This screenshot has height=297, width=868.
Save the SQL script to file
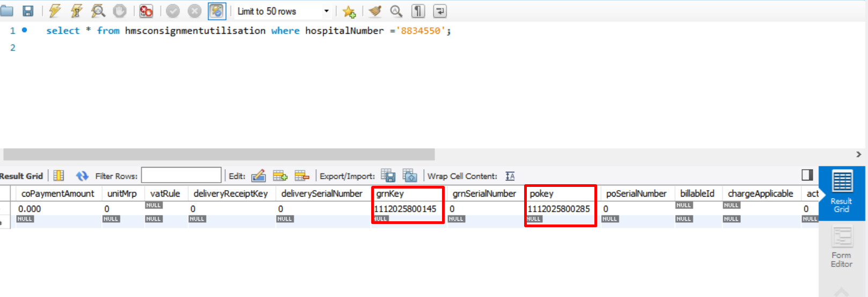click(28, 11)
